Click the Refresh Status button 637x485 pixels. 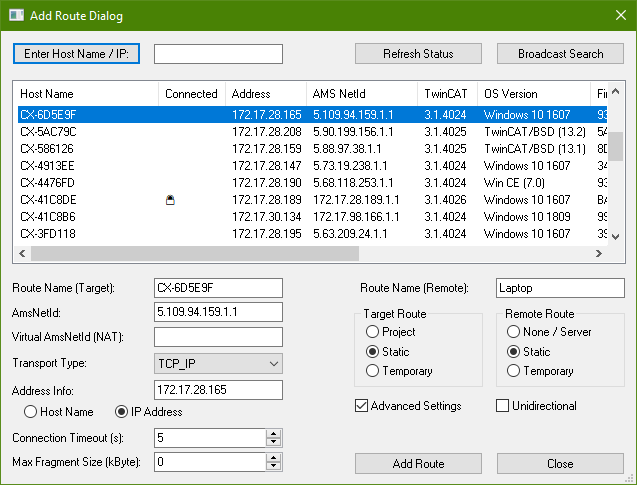pos(418,54)
